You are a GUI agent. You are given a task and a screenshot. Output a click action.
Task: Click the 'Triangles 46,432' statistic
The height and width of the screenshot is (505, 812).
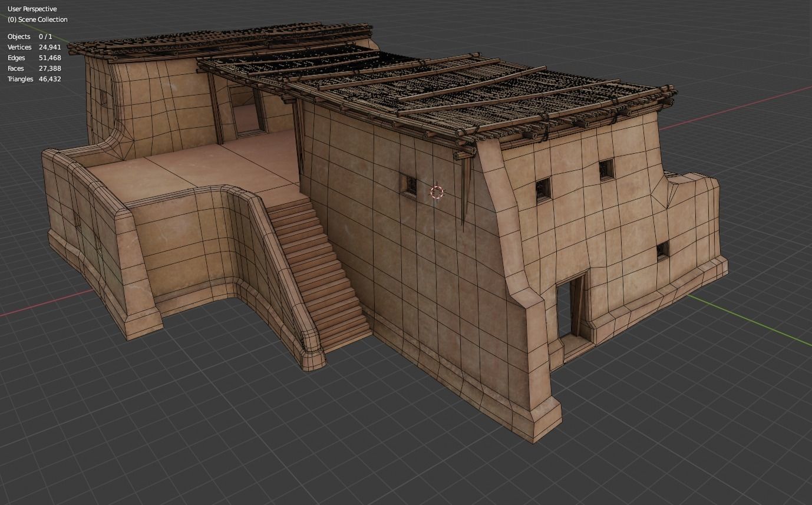[x=34, y=79]
